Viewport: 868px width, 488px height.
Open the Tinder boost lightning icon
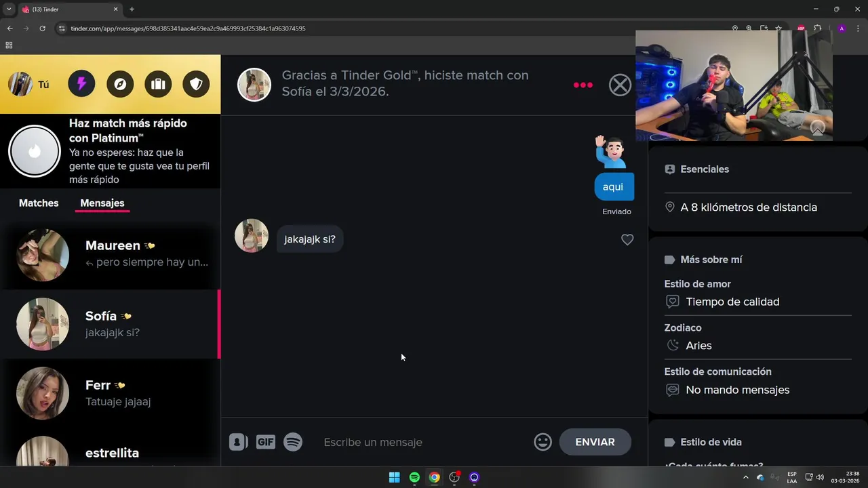(81, 84)
